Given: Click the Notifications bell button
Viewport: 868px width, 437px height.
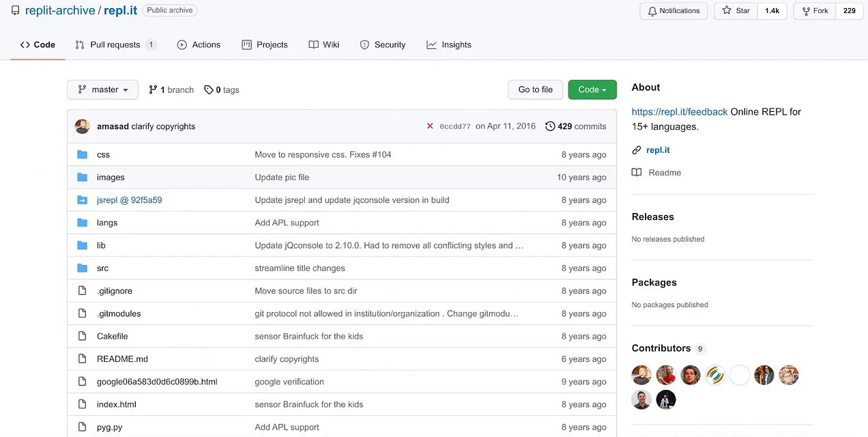Looking at the screenshot, I should tap(674, 11).
